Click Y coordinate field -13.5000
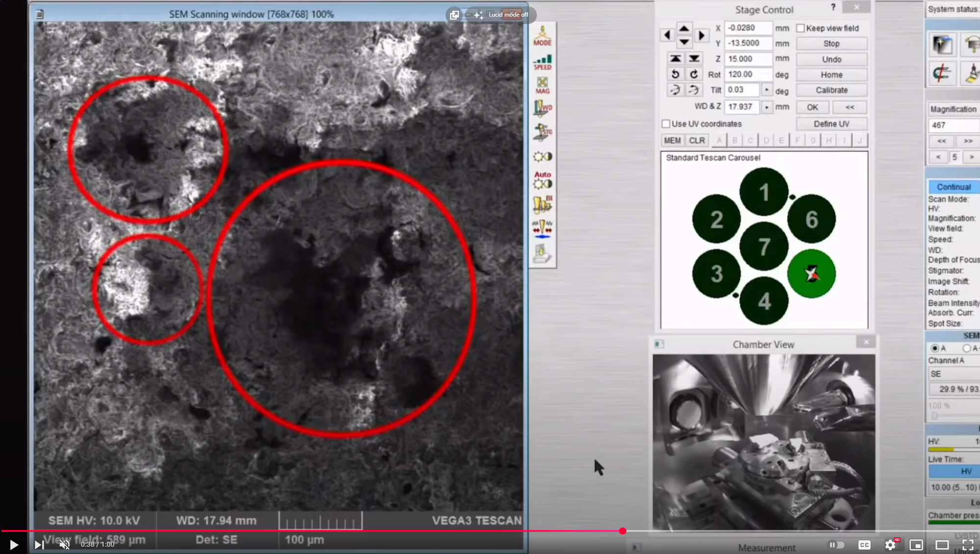This screenshot has height=554, width=980. pyautogui.click(x=748, y=44)
